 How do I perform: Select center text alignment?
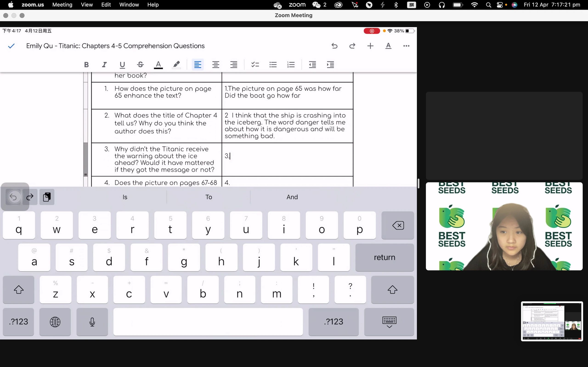coord(215,64)
